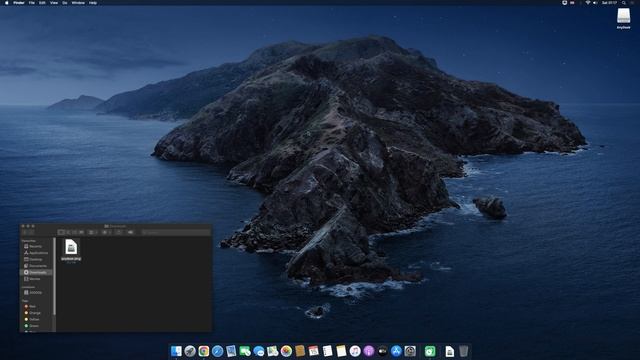Select Documents in Finder sidebar
Image resolution: width=640 pixels, height=360 pixels.
pos(36,266)
